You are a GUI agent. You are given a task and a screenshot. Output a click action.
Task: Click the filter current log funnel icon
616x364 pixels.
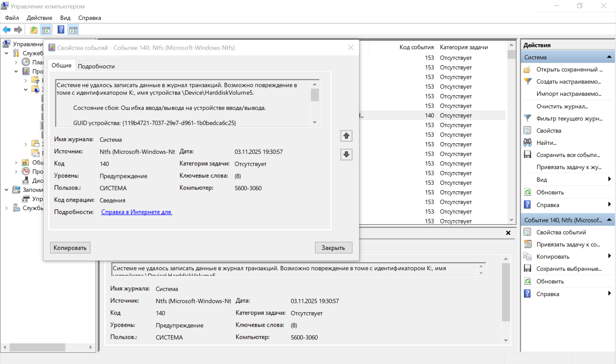[527, 118]
